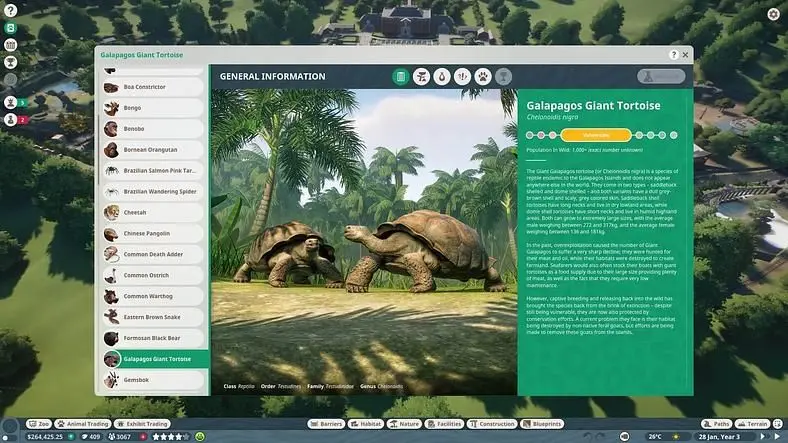The height and width of the screenshot is (443, 788).
Task: Select Brazilian Wandering Spider entry
Action: click(153, 192)
